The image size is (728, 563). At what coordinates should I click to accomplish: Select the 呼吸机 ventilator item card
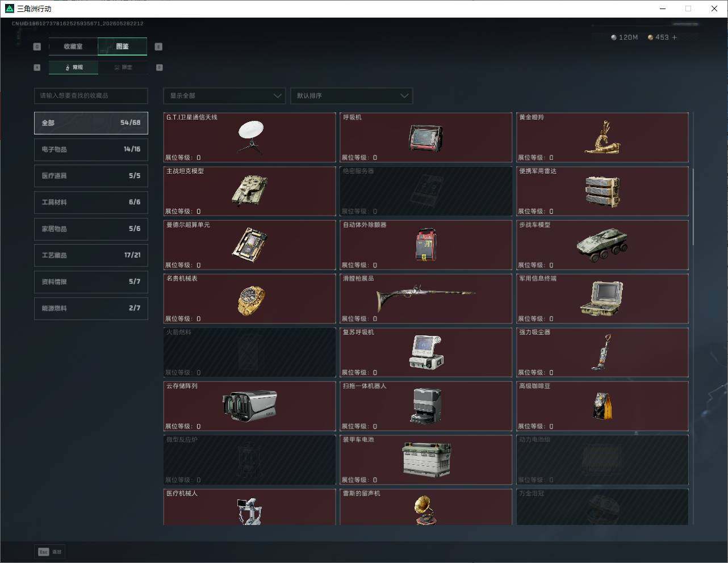pyautogui.click(x=426, y=137)
